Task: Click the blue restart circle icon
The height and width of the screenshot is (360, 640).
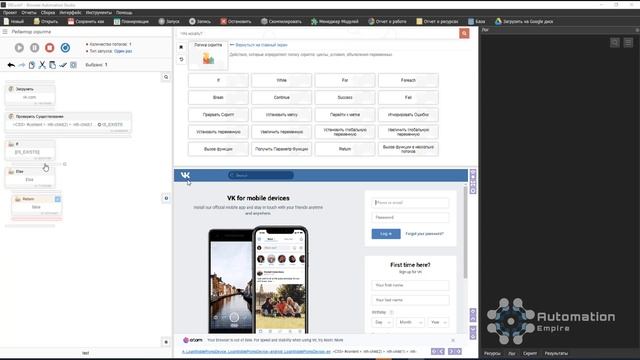Action: click(65, 48)
